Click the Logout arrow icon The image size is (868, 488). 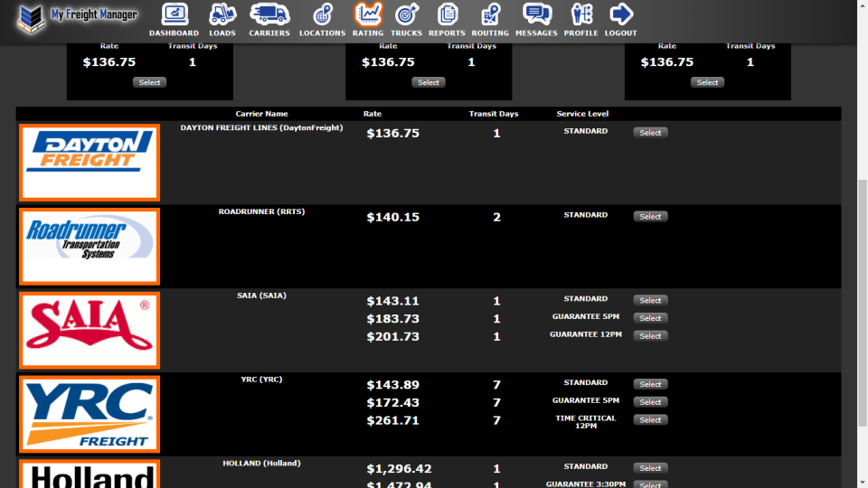pyautogui.click(x=621, y=14)
